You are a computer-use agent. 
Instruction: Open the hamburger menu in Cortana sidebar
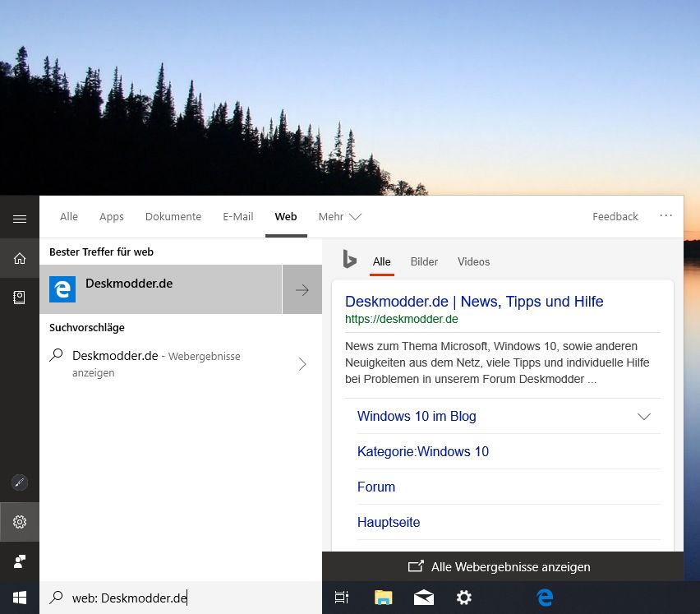point(20,219)
